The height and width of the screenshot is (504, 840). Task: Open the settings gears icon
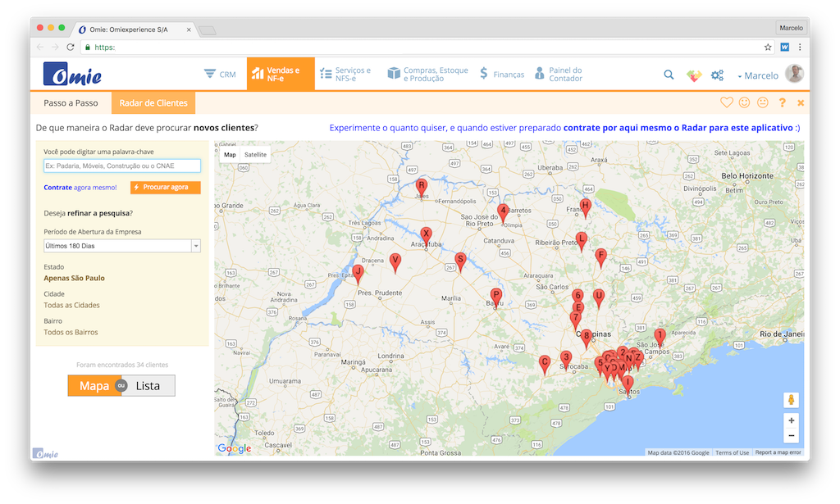pos(717,75)
